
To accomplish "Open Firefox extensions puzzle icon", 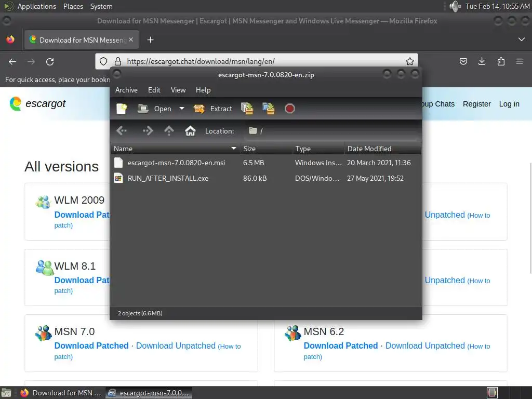I will click(x=501, y=61).
